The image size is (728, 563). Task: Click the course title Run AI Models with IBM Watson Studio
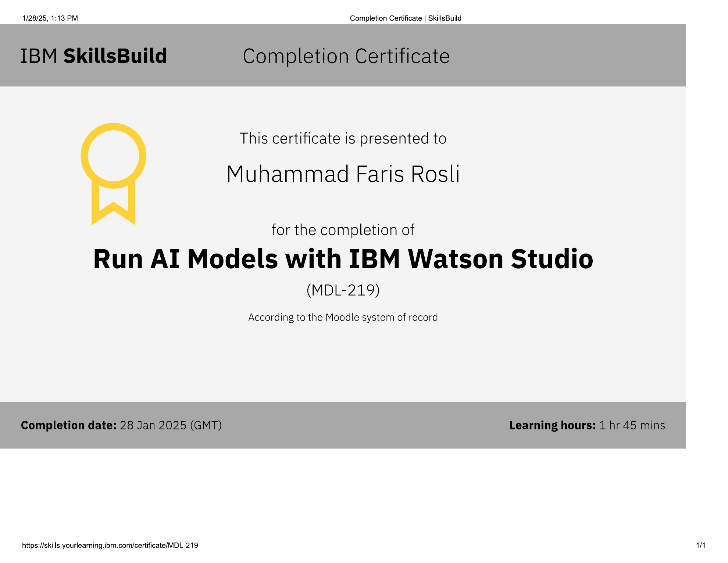point(343,259)
